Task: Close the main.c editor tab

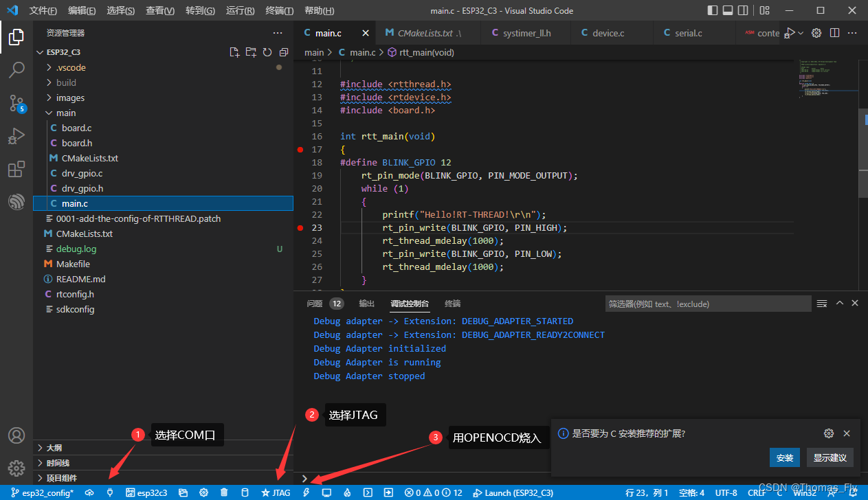Action: (x=365, y=33)
